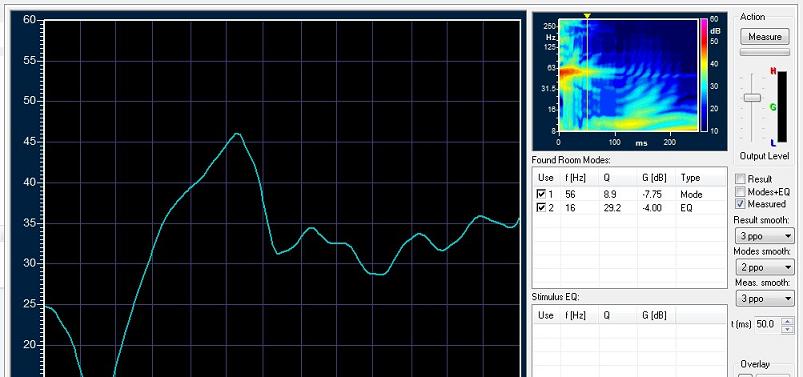Image resolution: width=803 pixels, height=377 pixels.
Task: Uncheck use for room mode 1
Action: 541,194
